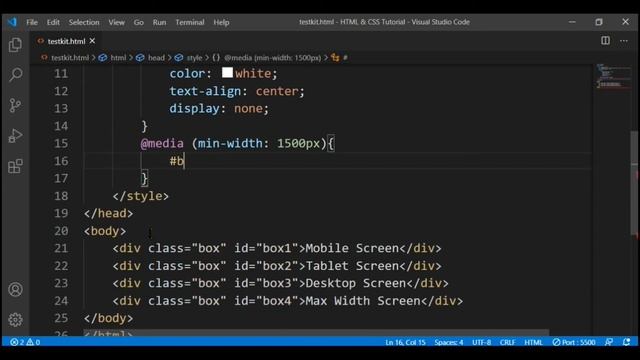Click the horizontal scrollbar at editor bottom
640x360 pixels.
tap(316, 333)
